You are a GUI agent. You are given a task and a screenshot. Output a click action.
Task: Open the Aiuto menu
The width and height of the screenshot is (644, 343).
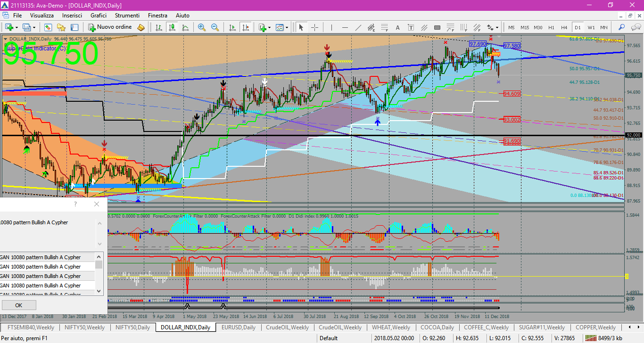click(182, 16)
